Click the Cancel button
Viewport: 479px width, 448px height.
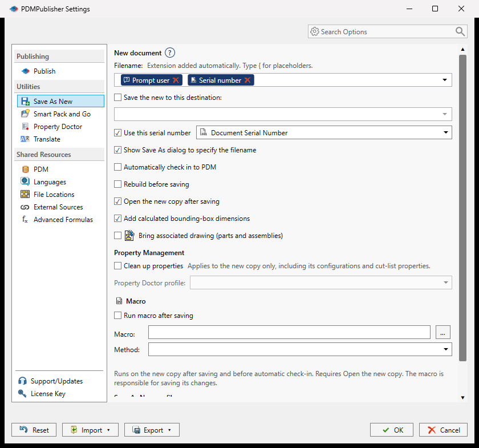click(443, 430)
